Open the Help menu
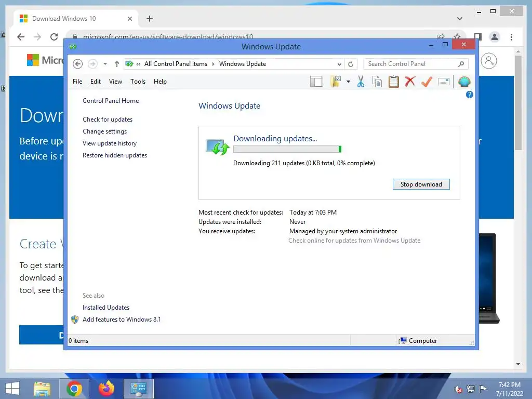The height and width of the screenshot is (399, 532). click(160, 82)
